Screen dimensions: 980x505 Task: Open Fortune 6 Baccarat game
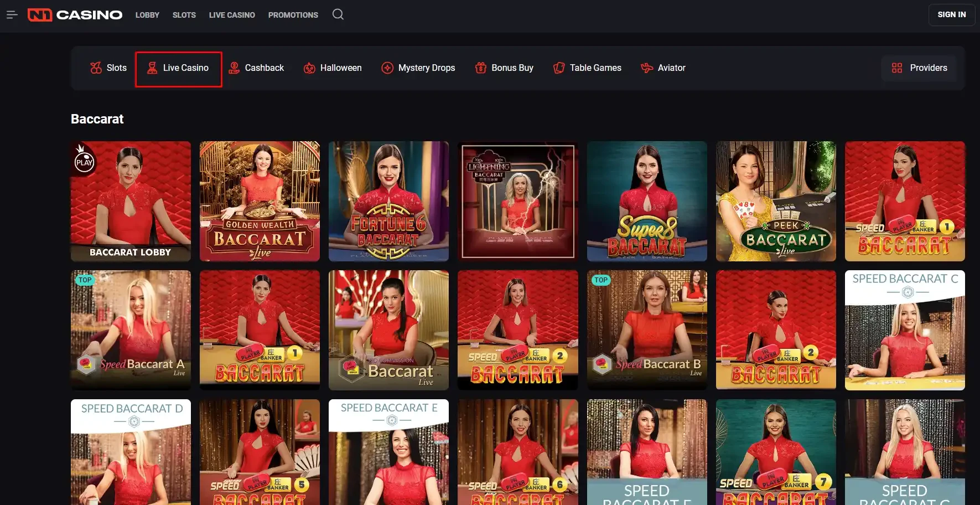[x=388, y=202]
